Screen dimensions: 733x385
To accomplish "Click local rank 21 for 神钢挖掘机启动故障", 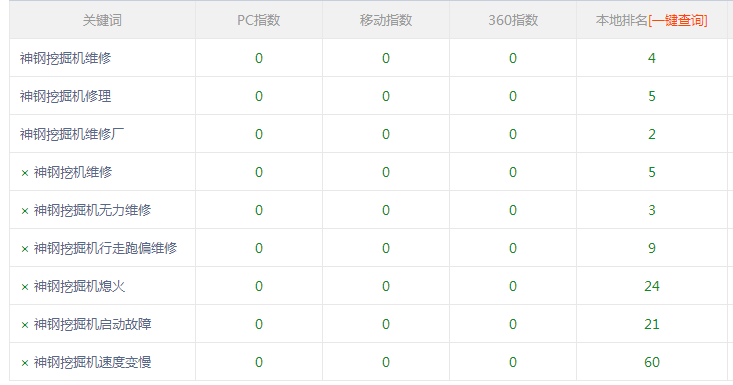I will click(x=652, y=324).
